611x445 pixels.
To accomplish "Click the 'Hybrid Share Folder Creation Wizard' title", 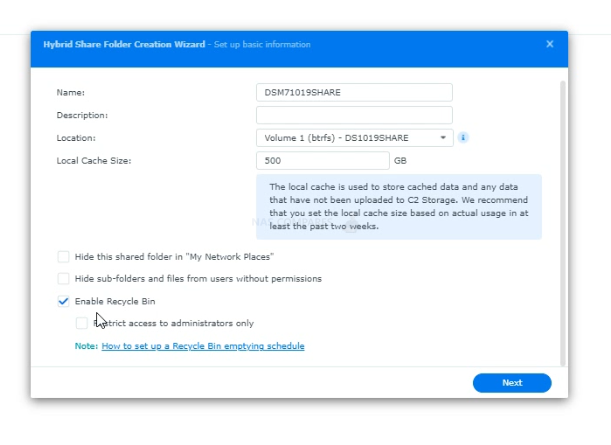I will [x=124, y=44].
